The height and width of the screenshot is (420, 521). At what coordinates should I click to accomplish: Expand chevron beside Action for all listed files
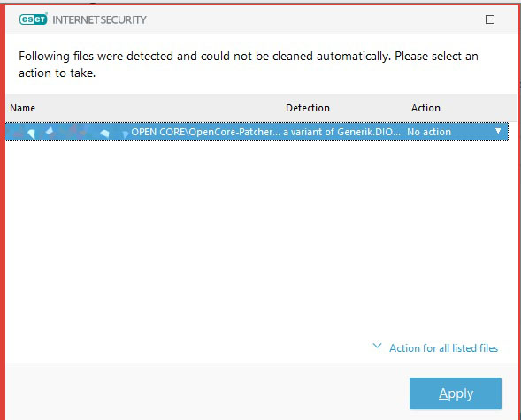pyautogui.click(x=377, y=346)
